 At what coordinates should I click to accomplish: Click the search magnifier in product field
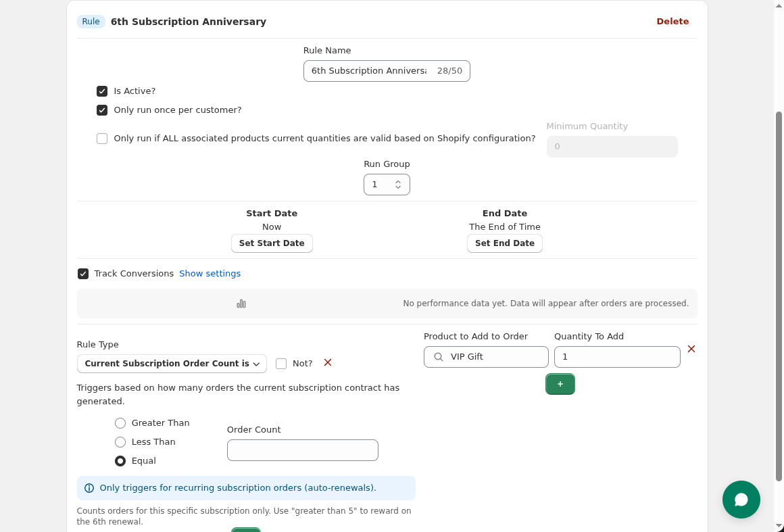(x=438, y=356)
